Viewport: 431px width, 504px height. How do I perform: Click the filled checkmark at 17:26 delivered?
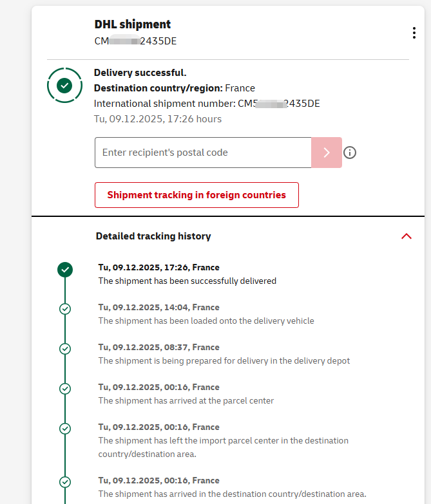65,270
